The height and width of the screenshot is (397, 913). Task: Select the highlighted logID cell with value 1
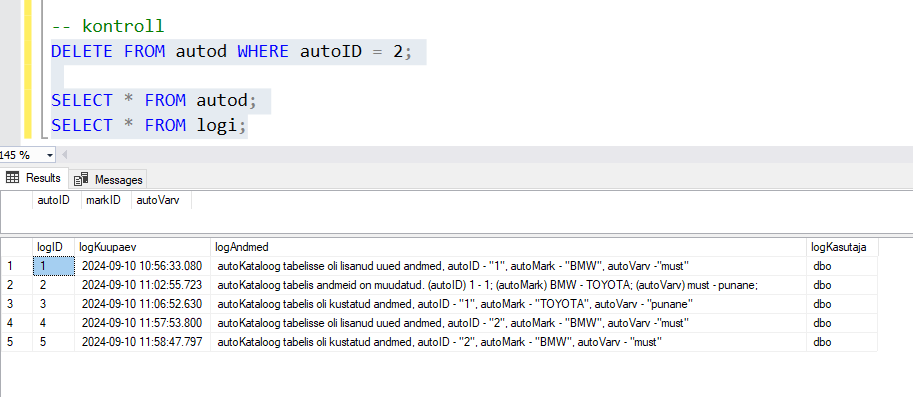(x=54, y=266)
